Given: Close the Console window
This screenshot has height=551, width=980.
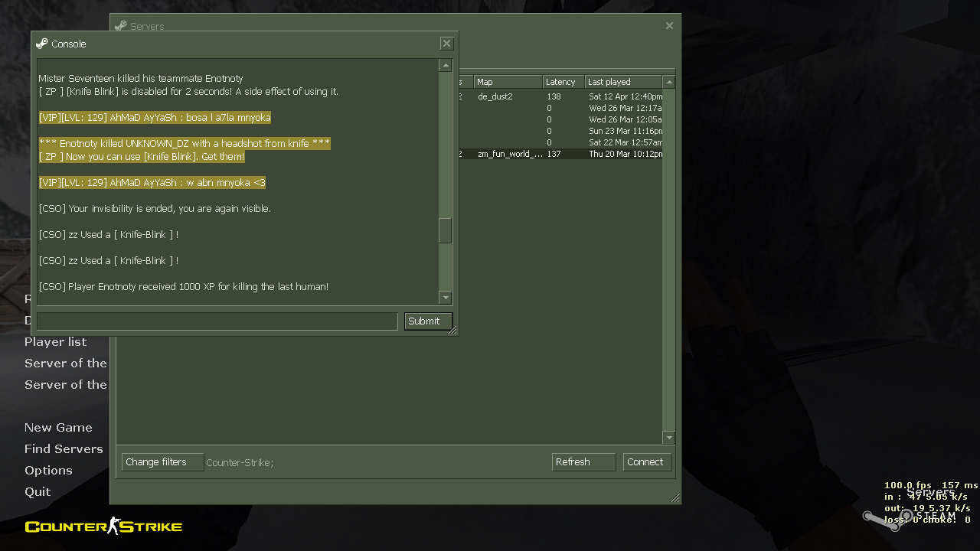Looking at the screenshot, I should [446, 44].
